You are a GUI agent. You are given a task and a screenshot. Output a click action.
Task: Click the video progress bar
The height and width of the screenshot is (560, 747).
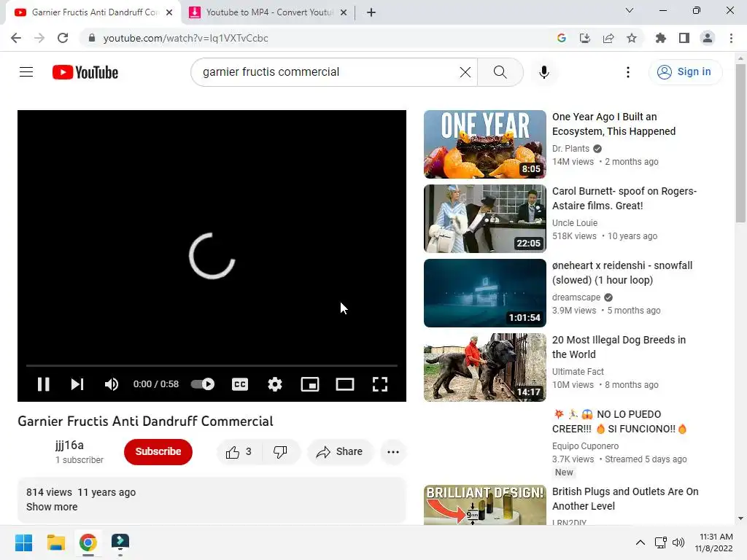coord(212,366)
